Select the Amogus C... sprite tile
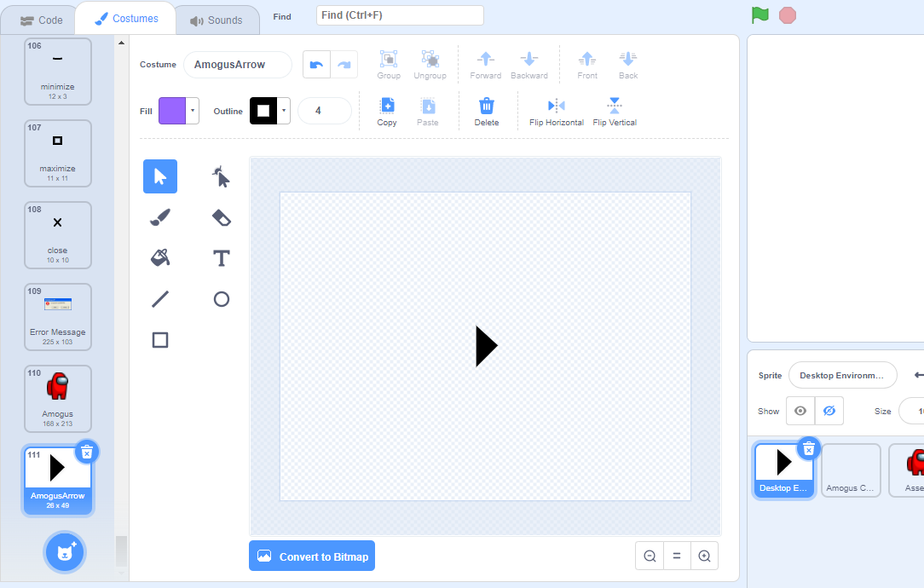The image size is (924, 588). pos(851,470)
